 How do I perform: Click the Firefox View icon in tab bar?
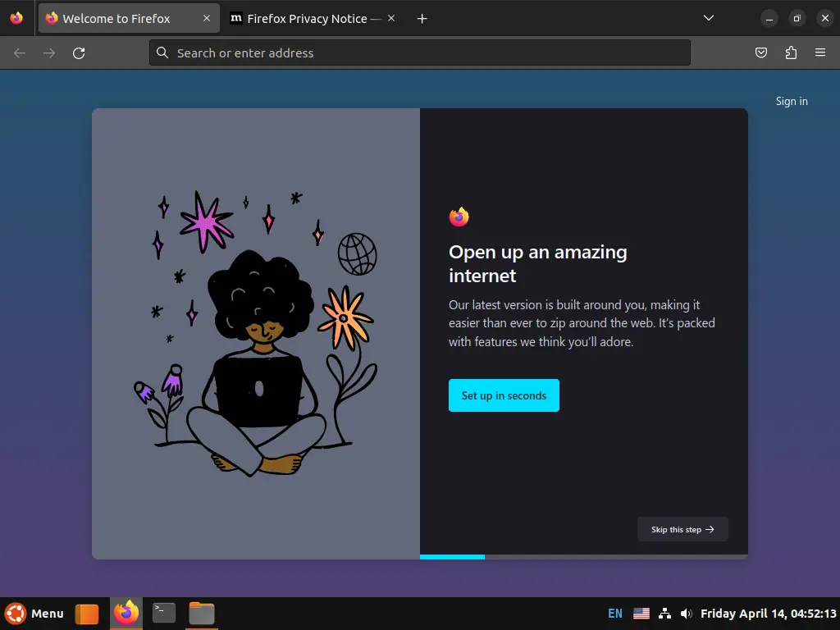pos(16,18)
